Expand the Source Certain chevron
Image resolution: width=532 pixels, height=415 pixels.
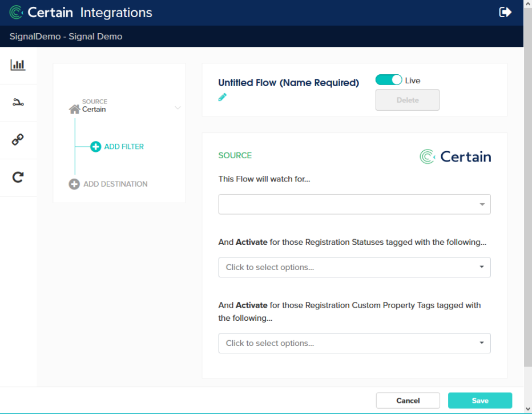pos(178,108)
